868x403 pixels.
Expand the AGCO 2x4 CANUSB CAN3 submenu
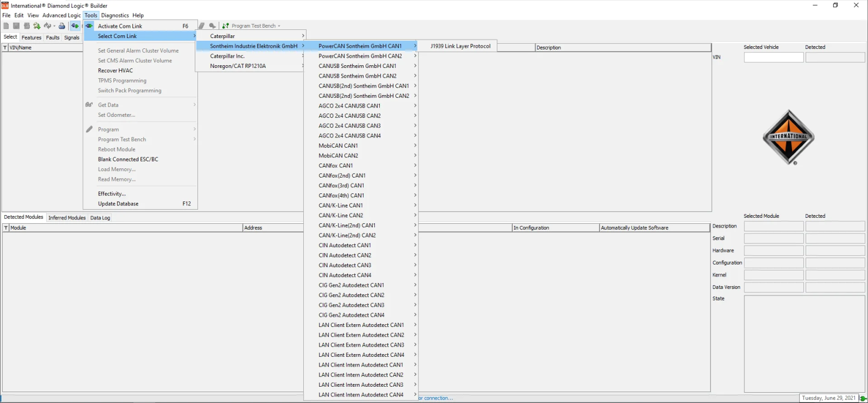pyautogui.click(x=415, y=125)
